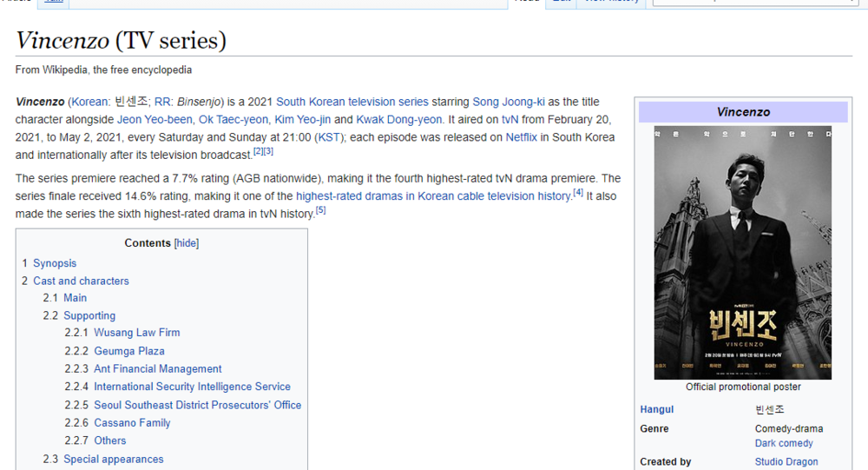Open the KST time zone link
The width and height of the screenshot is (868, 470).
point(329,137)
